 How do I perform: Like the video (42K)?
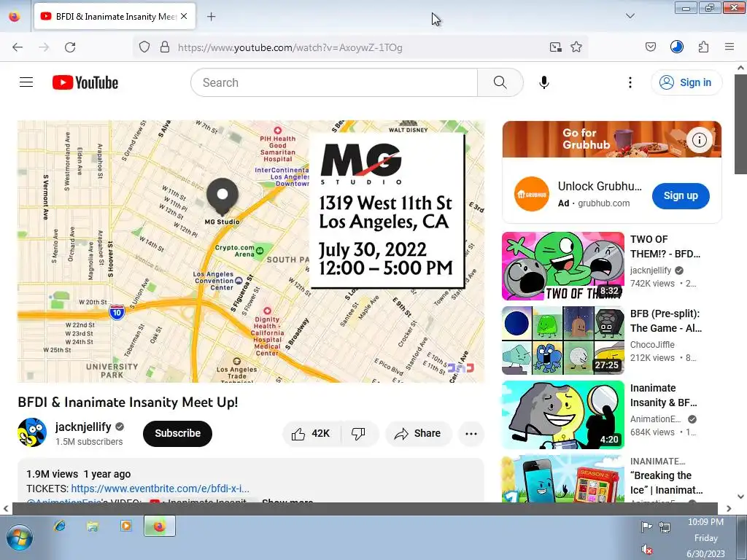(312, 433)
